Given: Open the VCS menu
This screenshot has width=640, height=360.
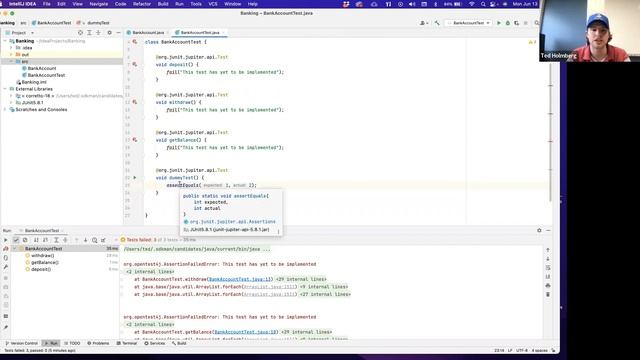Looking at the screenshot, I should point(213,4).
